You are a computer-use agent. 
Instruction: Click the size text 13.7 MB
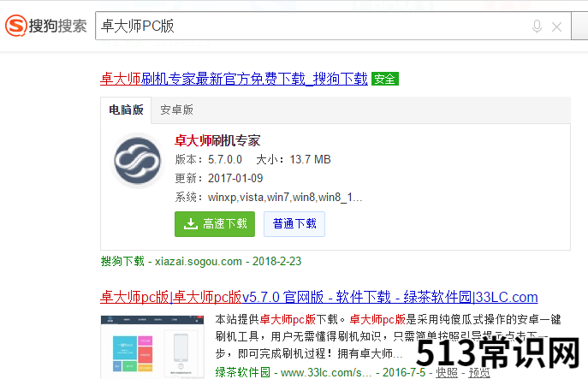pos(310,160)
